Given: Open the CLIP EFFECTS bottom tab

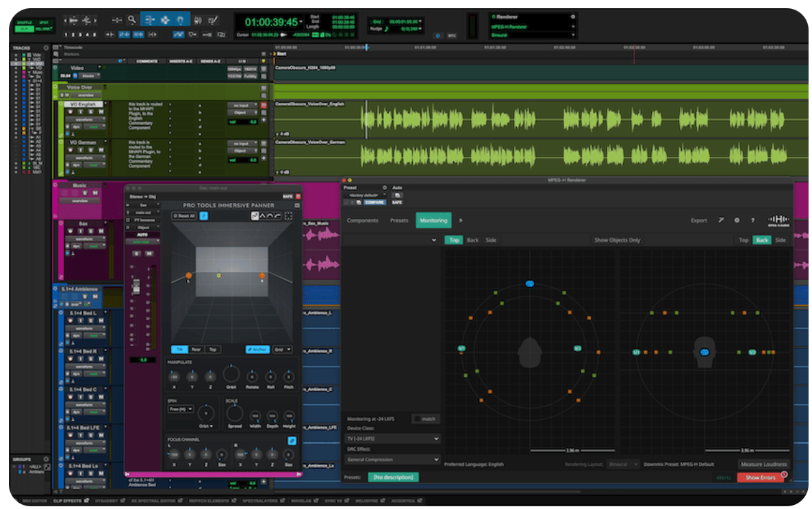Looking at the screenshot, I should click(68, 501).
